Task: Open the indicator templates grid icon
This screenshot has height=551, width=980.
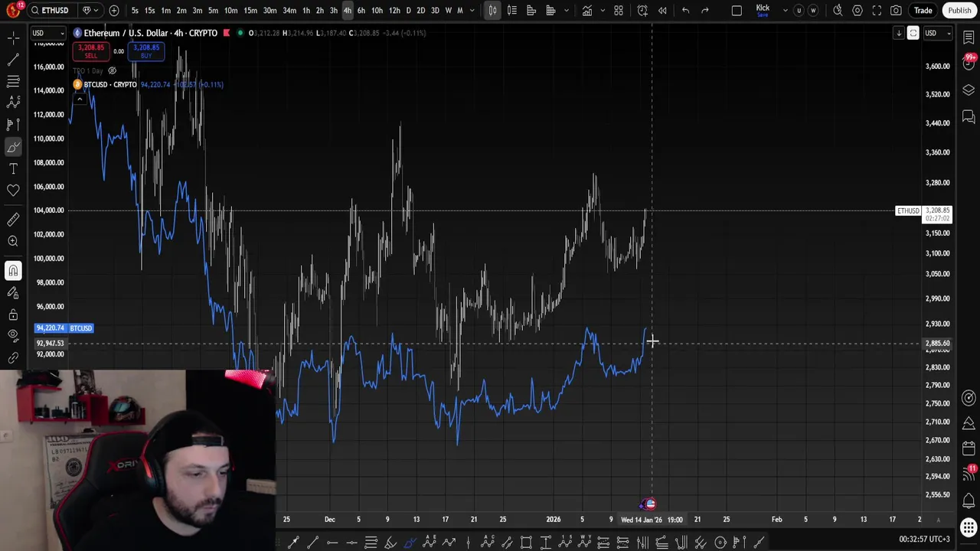Action: (619, 11)
